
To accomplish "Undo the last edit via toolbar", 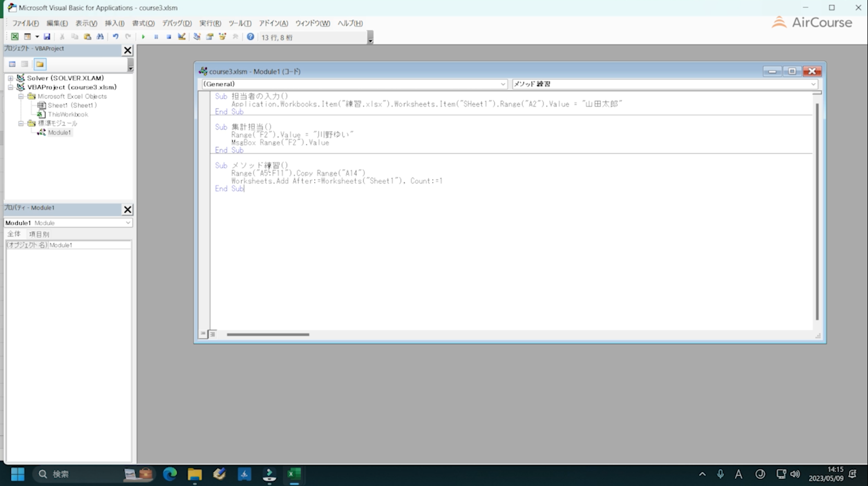I will (115, 37).
